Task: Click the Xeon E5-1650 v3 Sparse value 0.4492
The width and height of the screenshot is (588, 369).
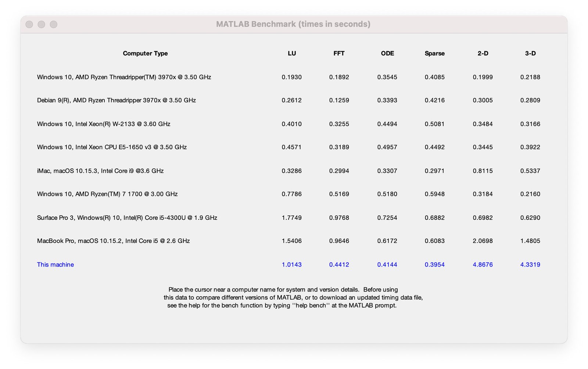Action: coord(434,147)
